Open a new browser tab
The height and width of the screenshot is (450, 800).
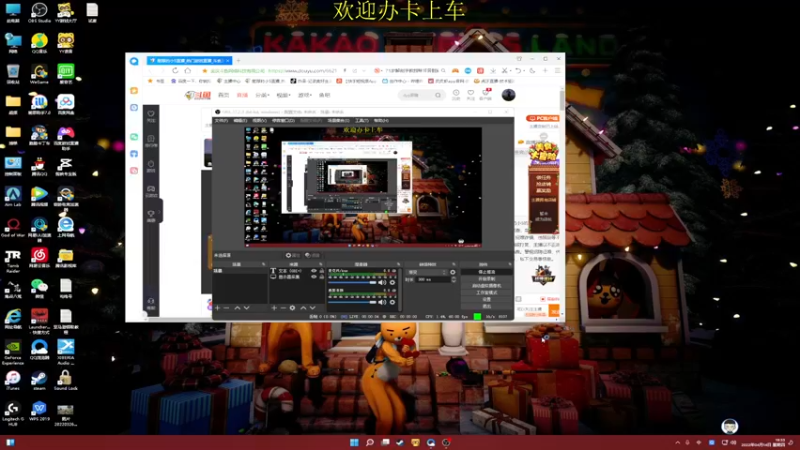pos(238,60)
